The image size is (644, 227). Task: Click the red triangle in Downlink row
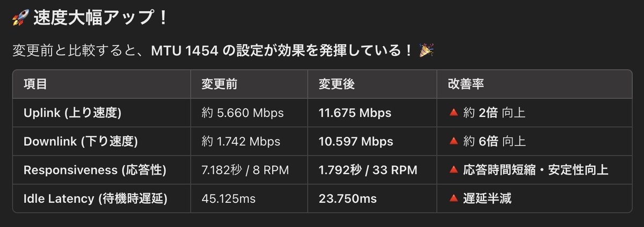pos(453,141)
